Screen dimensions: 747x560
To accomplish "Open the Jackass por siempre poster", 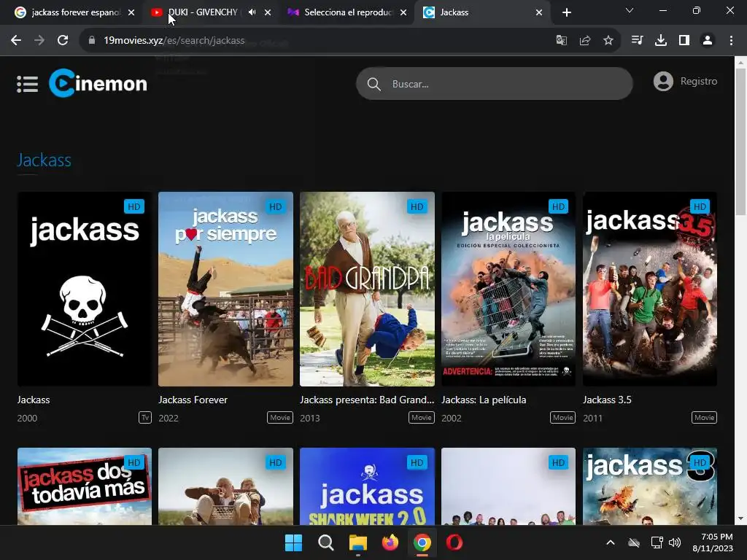I will click(x=226, y=289).
